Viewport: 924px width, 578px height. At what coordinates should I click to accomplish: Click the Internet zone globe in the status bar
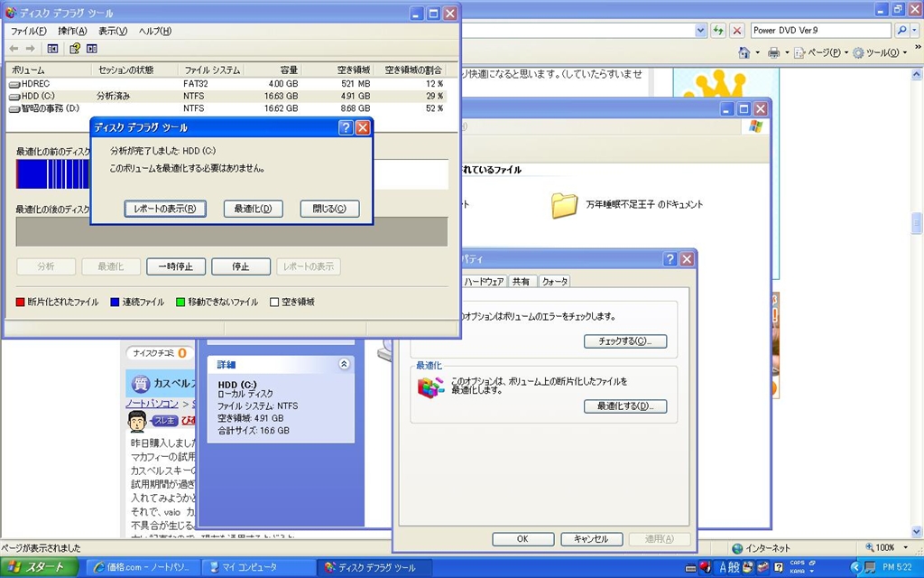(737, 548)
